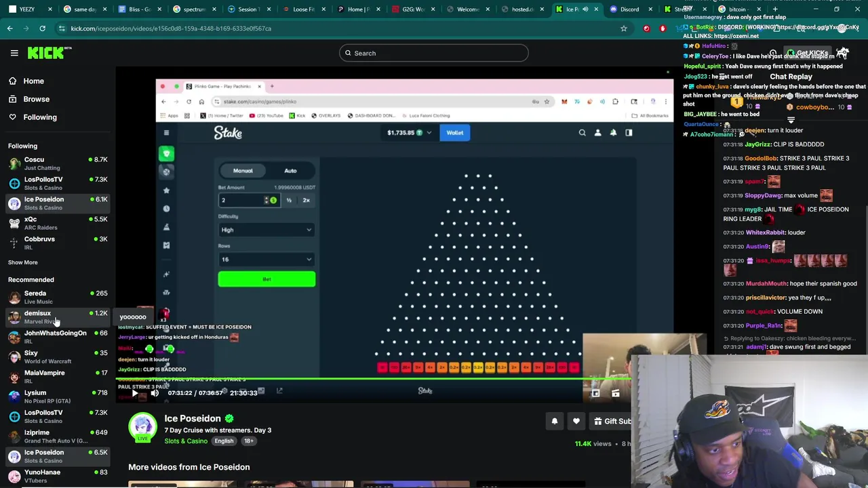
Task: Click the English language tag
Action: click(224, 441)
